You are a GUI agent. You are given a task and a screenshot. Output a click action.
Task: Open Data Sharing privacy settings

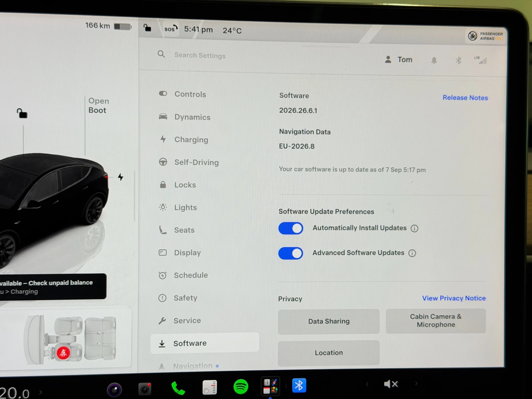tap(329, 321)
